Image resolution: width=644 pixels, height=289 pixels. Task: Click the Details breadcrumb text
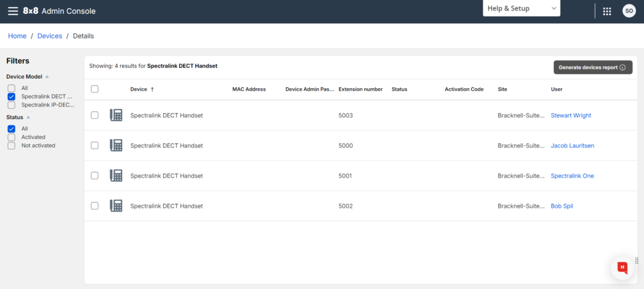(x=84, y=36)
